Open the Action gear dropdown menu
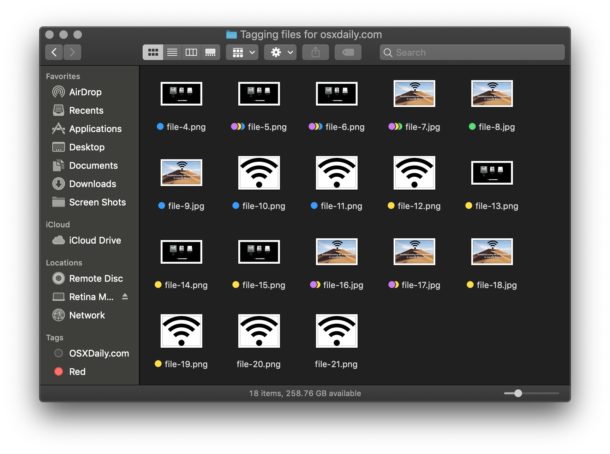Screen dimensions: 610x454 pos(279,52)
